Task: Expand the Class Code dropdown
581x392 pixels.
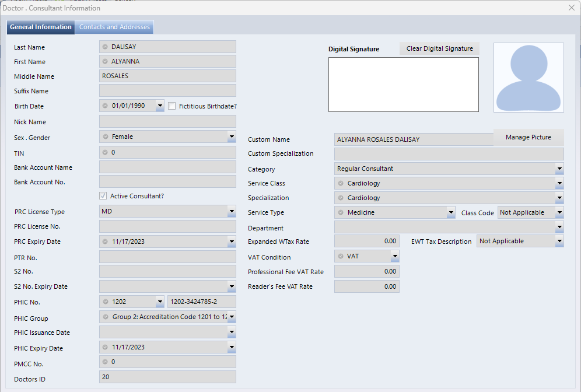Action: pyautogui.click(x=559, y=212)
